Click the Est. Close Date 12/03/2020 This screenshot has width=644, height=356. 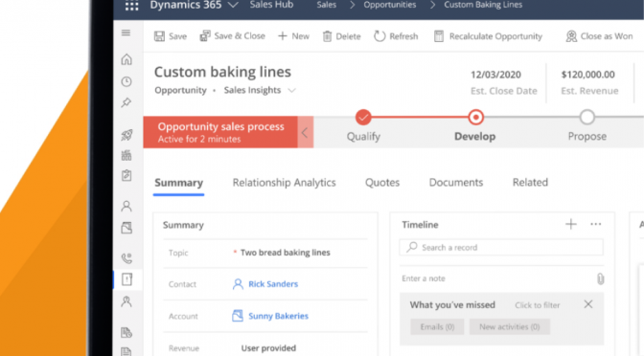click(x=495, y=75)
